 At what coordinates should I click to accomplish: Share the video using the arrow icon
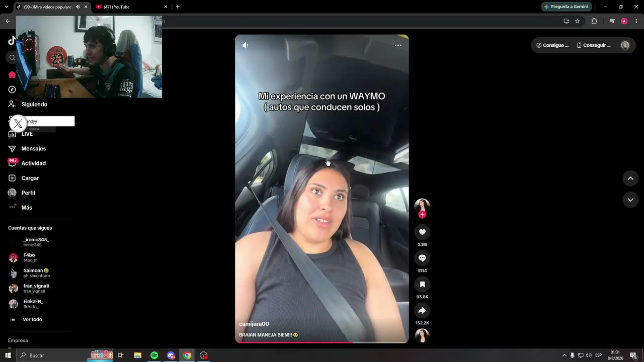422,310
